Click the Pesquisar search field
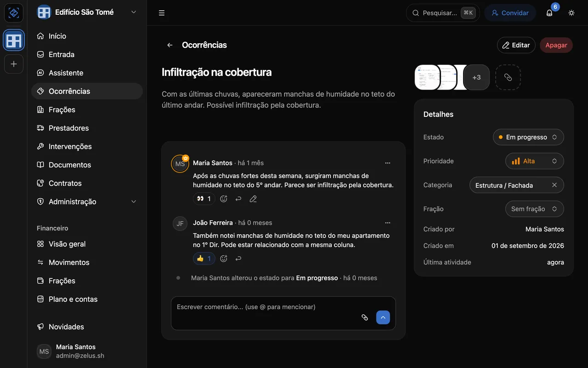Screen dimensions: 588x368 443,13
